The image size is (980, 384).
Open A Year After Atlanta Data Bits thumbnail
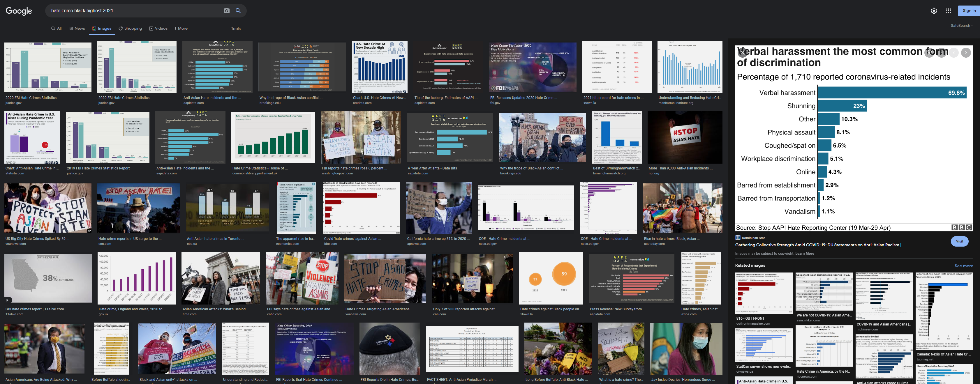(x=450, y=138)
